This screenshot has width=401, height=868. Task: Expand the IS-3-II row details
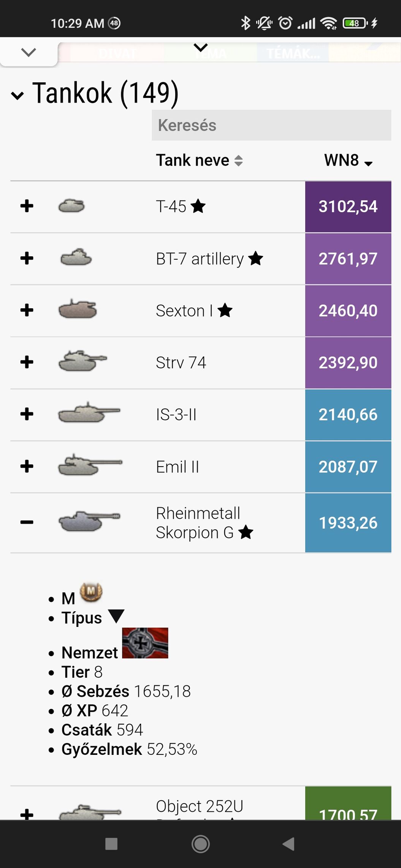(27, 414)
